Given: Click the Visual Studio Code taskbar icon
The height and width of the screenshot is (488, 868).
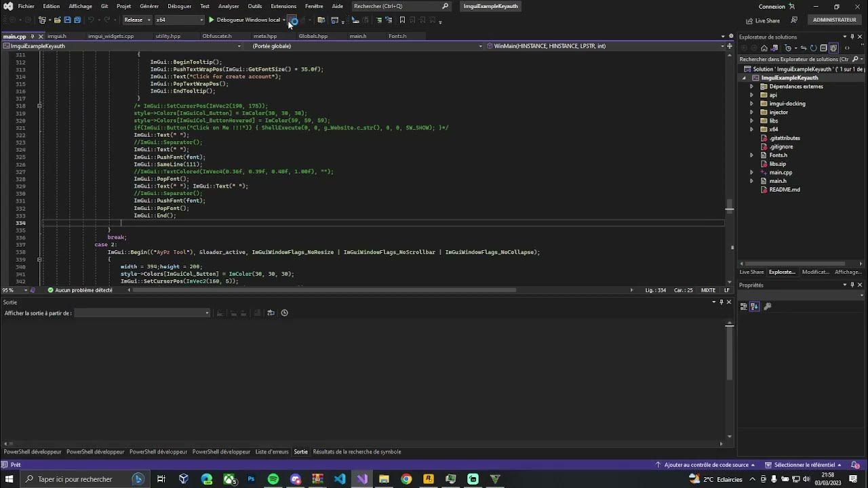Looking at the screenshot, I should point(340,479).
